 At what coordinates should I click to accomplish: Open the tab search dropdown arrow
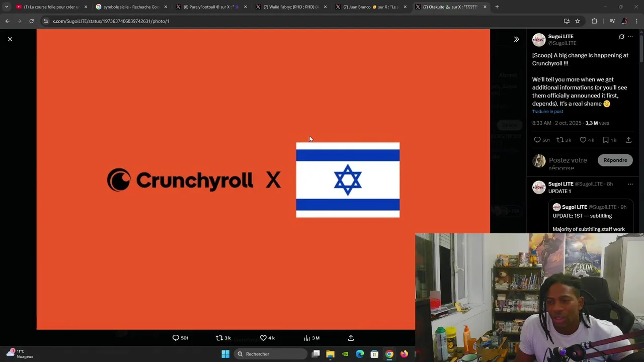pos(6,7)
